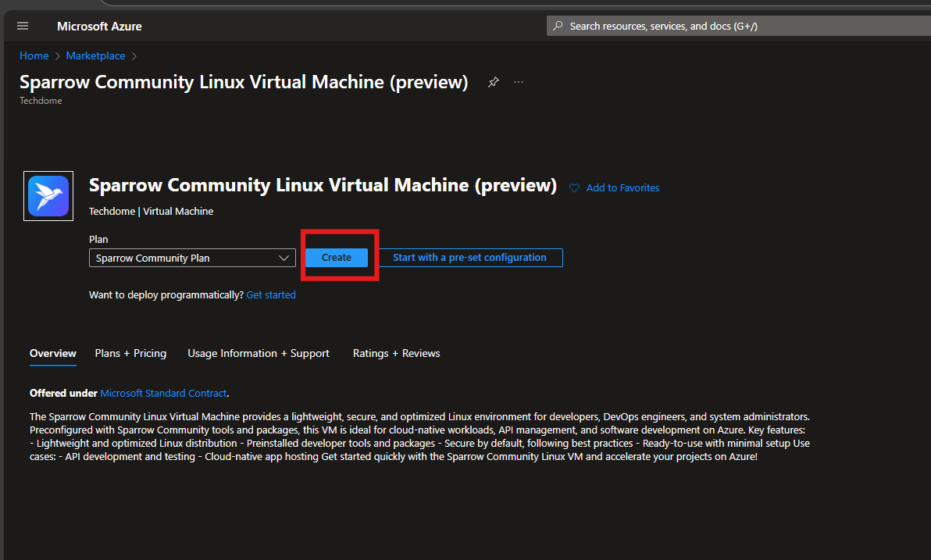Open the more options ellipsis menu

click(x=519, y=82)
